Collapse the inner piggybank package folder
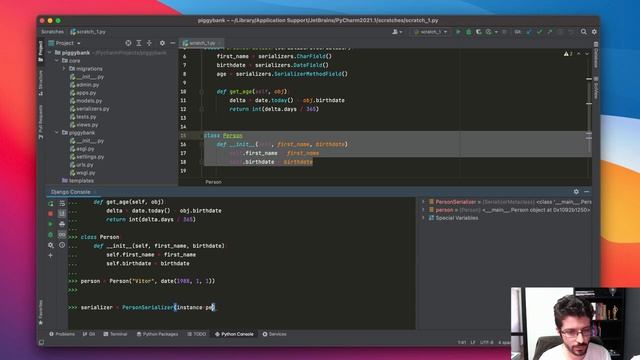 click(x=57, y=133)
